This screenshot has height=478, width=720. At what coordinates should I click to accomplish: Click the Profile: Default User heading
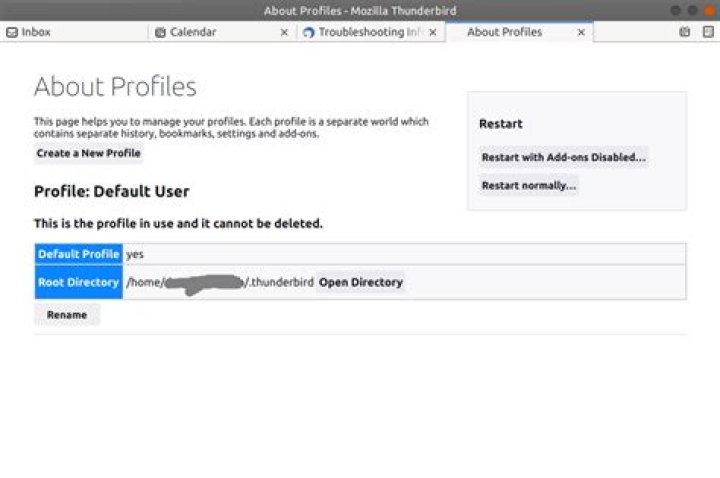112,191
